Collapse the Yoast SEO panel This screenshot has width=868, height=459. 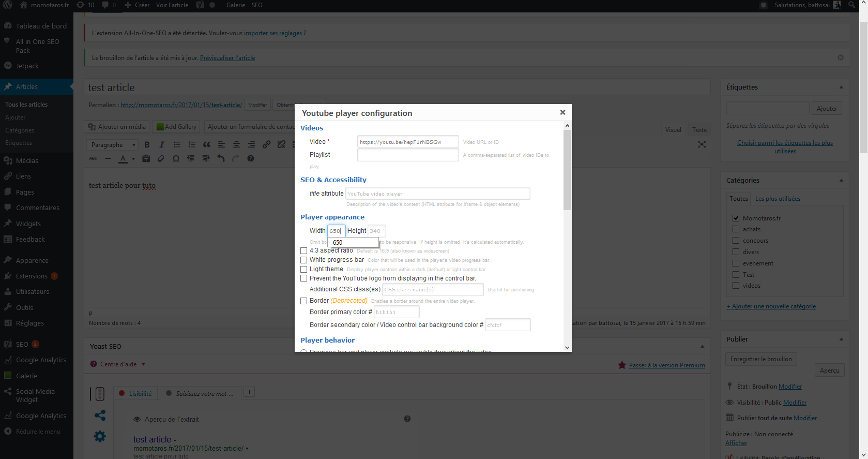(x=702, y=346)
